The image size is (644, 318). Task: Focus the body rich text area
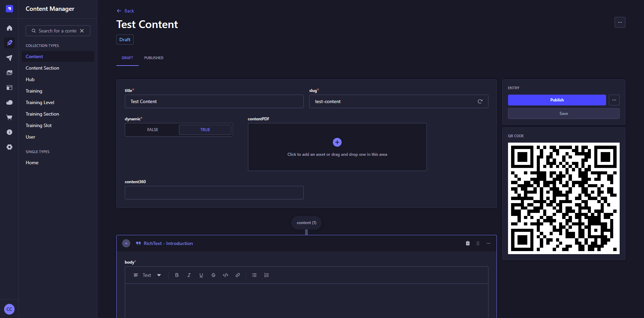(306, 301)
